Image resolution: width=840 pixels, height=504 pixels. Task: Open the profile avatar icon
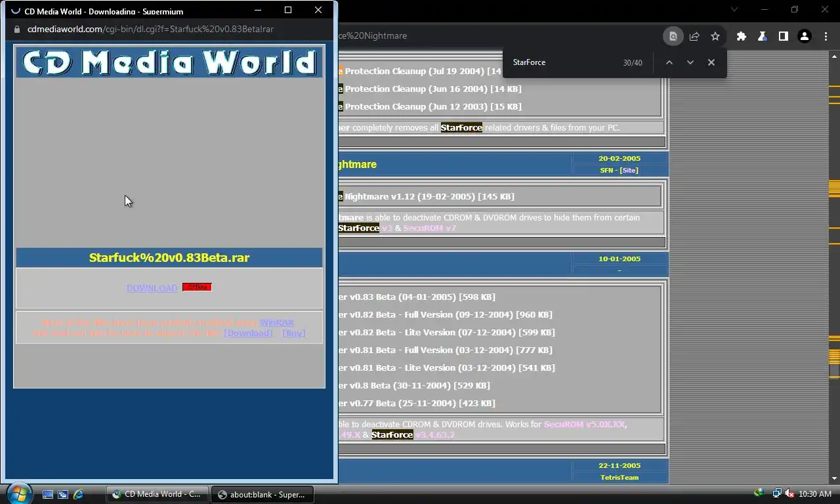(804, 36)
